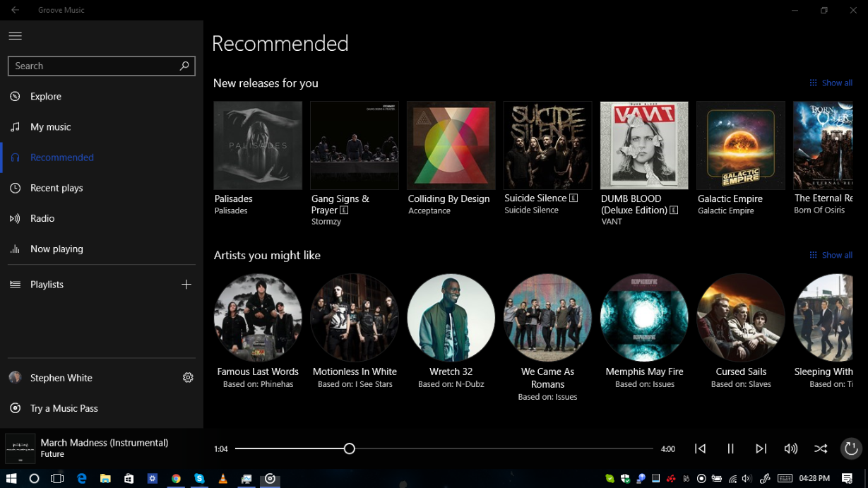
Task: Open Colliding By Design album cover
Action: pos(451,145)
